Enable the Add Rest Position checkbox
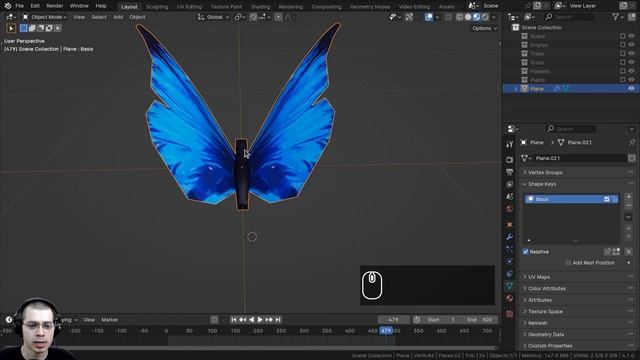Image resolution: width=640 pixels, height=360 pixels. 568,263
